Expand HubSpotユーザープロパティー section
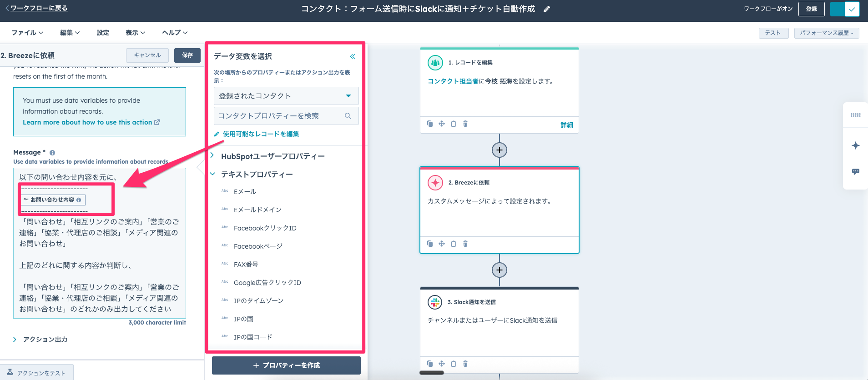This screenshot has height=380, width=868. coord(212,156)
